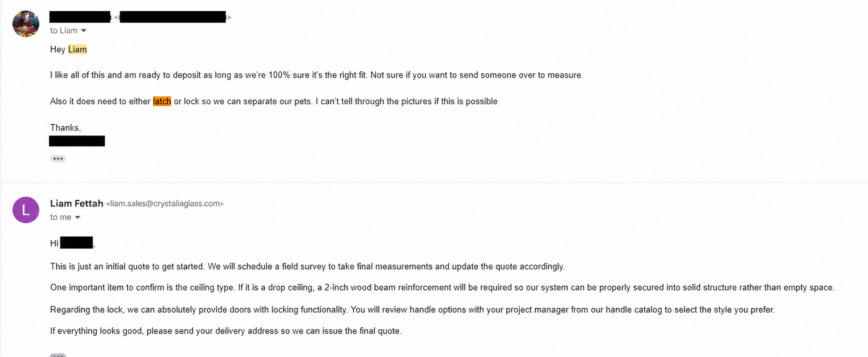Image resolution: width=868 pixels, height=357 pixels.
Task: Expand recipient details arrow next to "to me"
Action: click(x=78, y=218)
